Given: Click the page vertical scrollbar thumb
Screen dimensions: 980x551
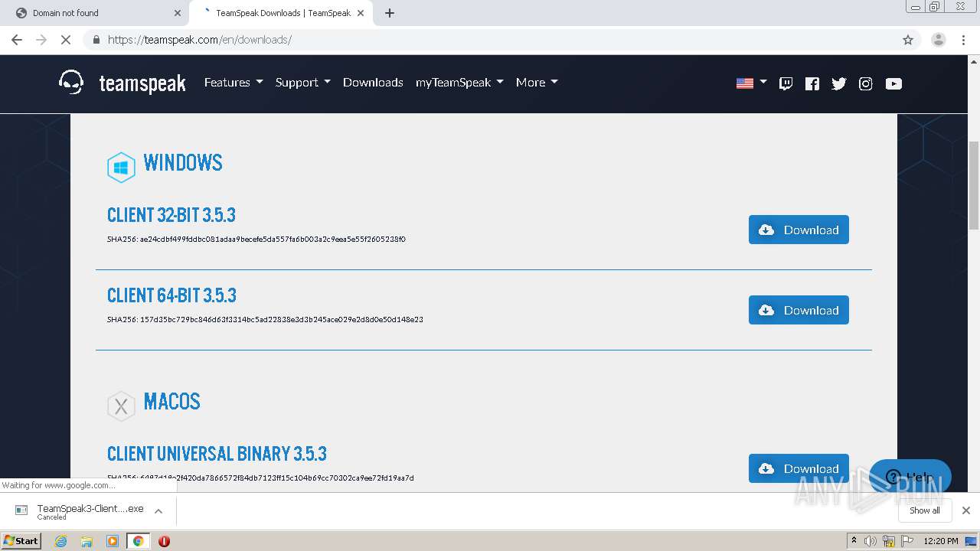Looking at the screenshot, I should tap(973, 185).
